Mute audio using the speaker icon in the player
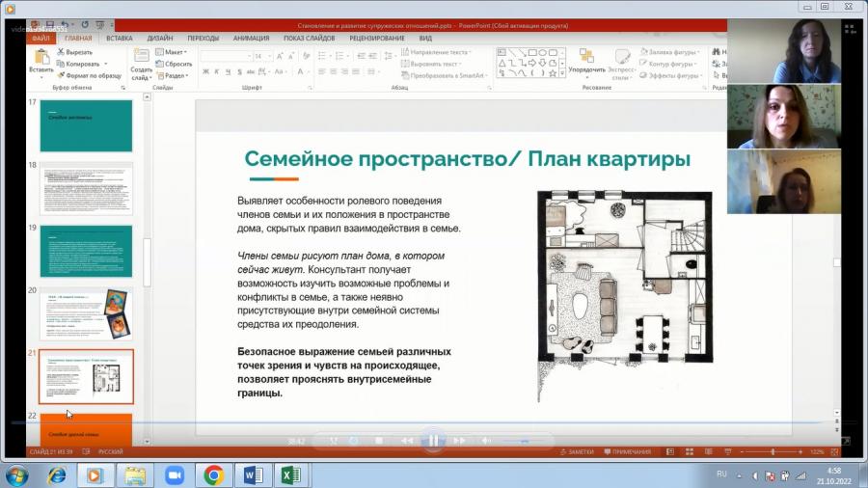Image resolution: width=868 pixels, height=488 pixels. [x=486, y=441]
